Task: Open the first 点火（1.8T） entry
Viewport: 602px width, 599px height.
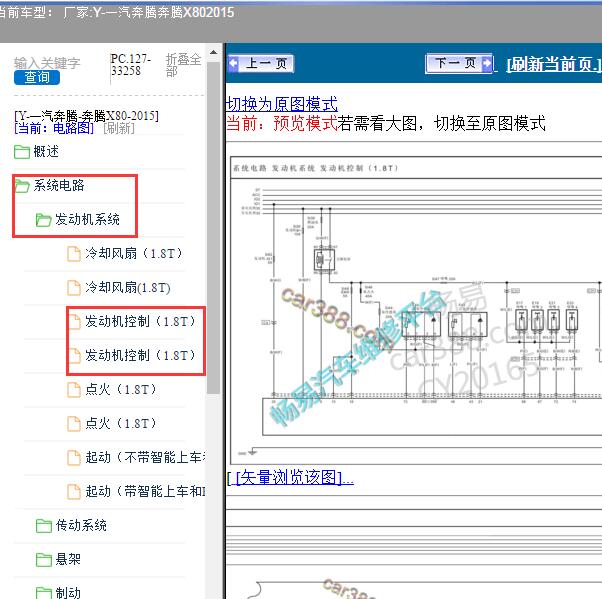Action: point(121,389)
